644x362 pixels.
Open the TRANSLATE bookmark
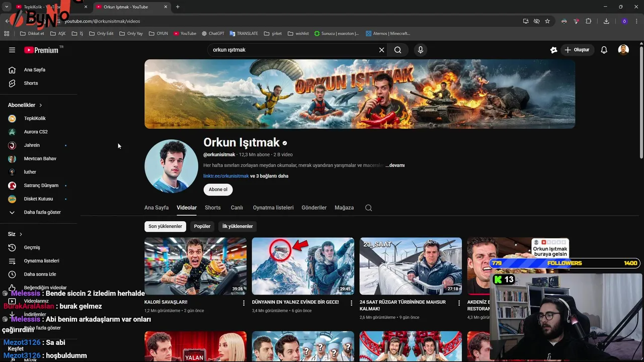click(x=244, y=34)
